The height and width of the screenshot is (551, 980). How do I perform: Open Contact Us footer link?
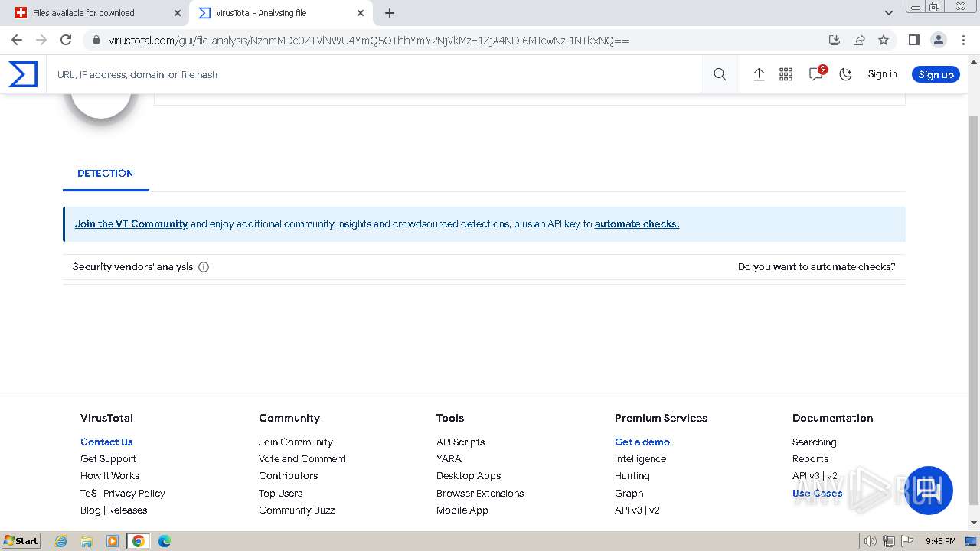(106, 442)
